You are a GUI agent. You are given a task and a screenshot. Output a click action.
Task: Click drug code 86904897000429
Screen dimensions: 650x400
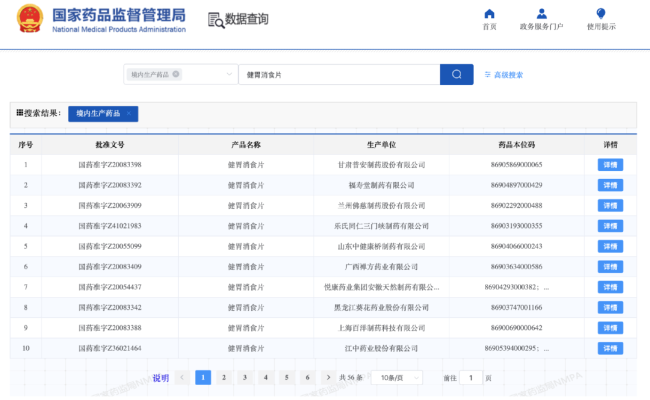(517, 185)
